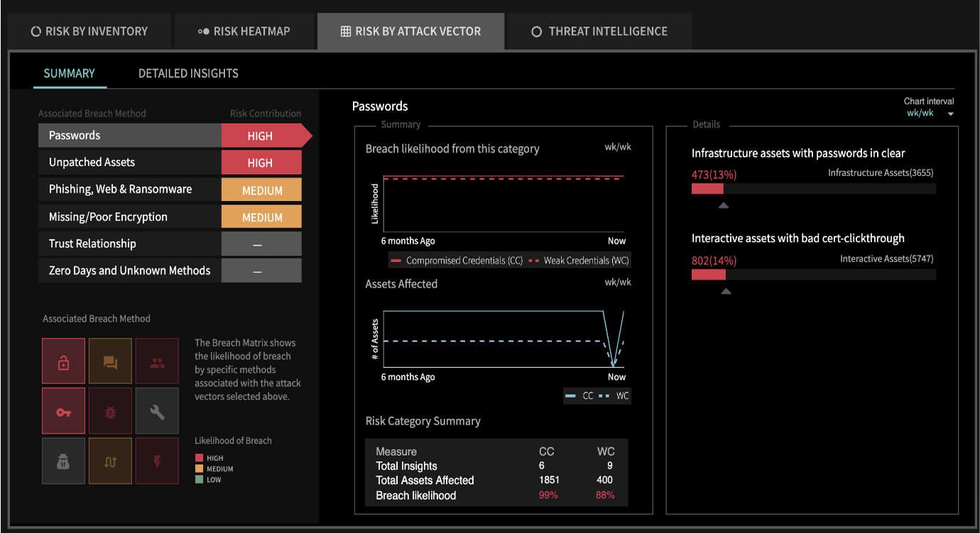Click the Total Assets Affected row label
This screenshot has height=533, width=980.
[x=425, y=480]
